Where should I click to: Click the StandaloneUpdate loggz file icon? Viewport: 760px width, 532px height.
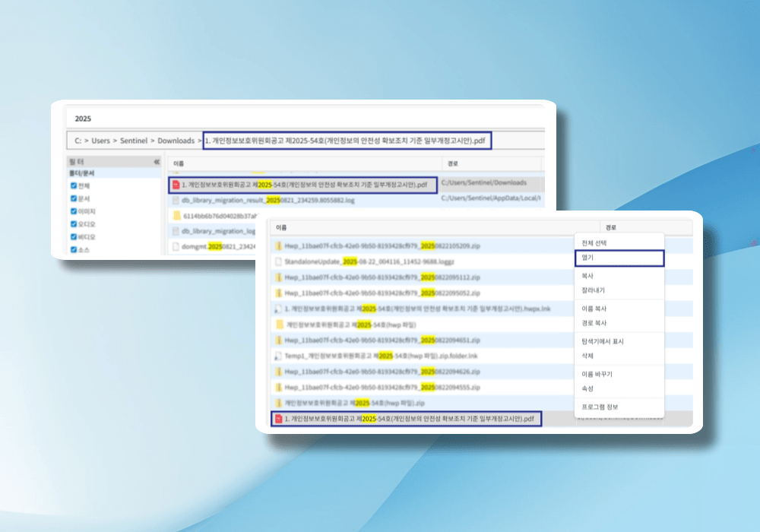click(x=278, y=261)
